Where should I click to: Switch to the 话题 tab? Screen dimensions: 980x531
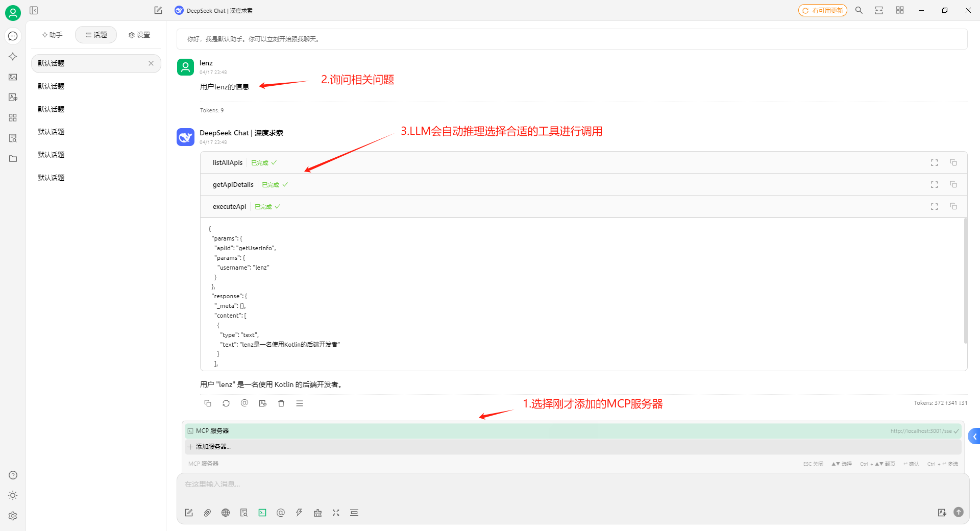(x=96, y=35)
